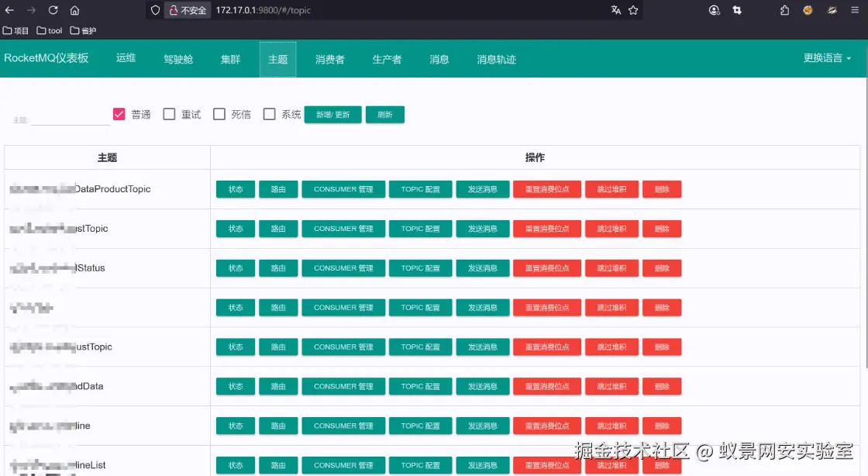Screen dimensions: 868x476
Task: Open TOPIC 配置 in the line row
Action: pos(420,426)
